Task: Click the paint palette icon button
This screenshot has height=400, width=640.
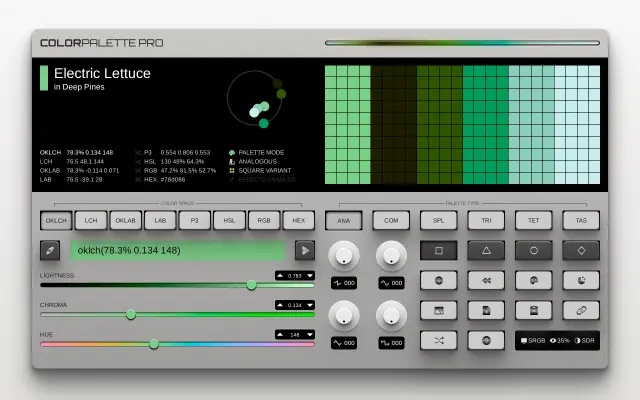Action: click(x=533, y=280)
